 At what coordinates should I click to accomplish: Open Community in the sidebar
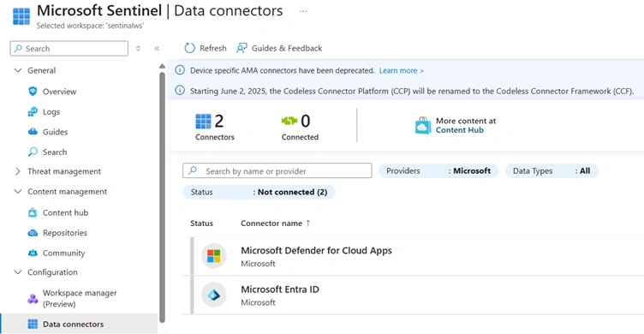click(x=63, y=253)
